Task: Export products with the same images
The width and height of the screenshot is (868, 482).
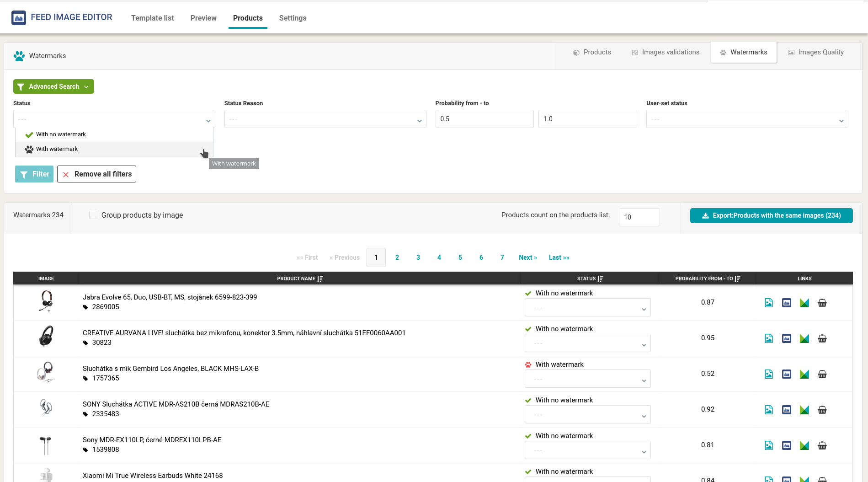Action: (771, 215)
